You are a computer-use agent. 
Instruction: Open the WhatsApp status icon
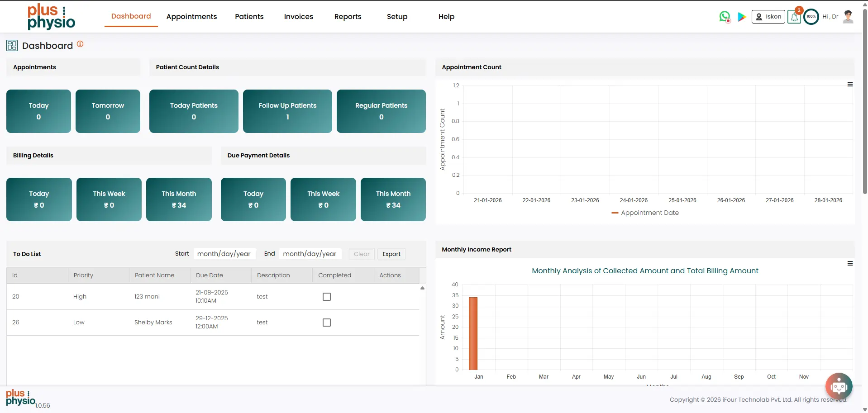[725, 17]
